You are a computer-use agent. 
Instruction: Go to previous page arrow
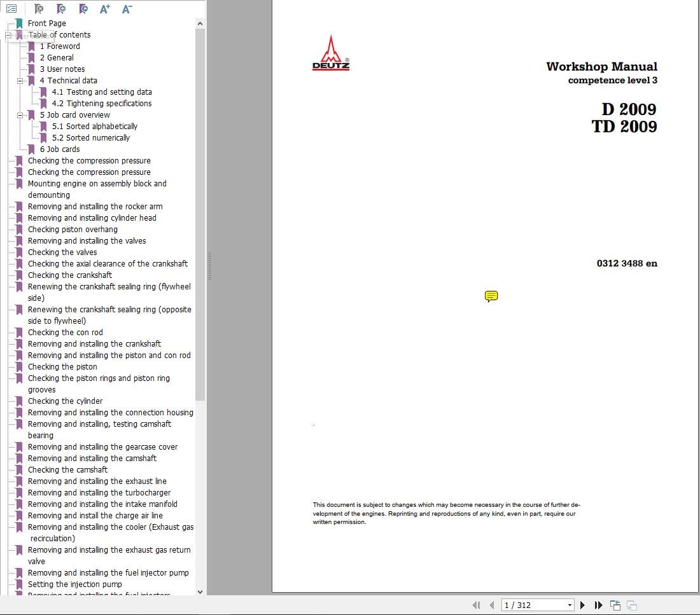(491, 605)
